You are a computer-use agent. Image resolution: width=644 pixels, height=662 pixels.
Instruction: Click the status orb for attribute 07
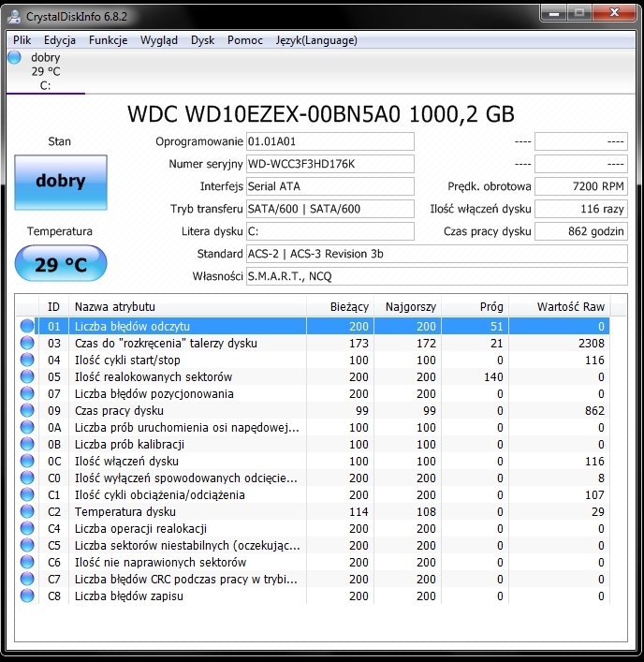(27, 393)
